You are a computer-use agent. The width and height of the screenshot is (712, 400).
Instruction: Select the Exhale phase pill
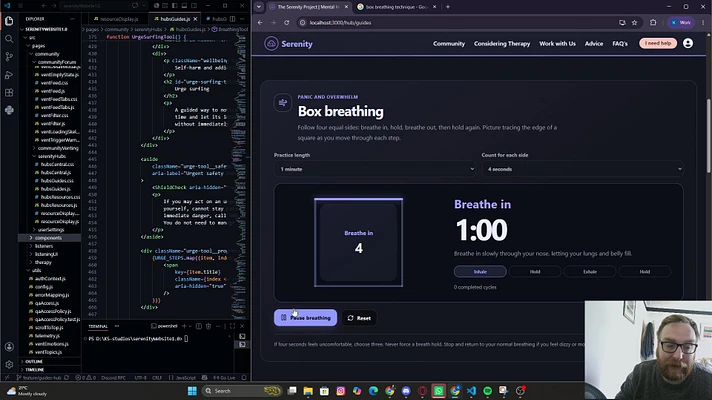pos(590,272)
